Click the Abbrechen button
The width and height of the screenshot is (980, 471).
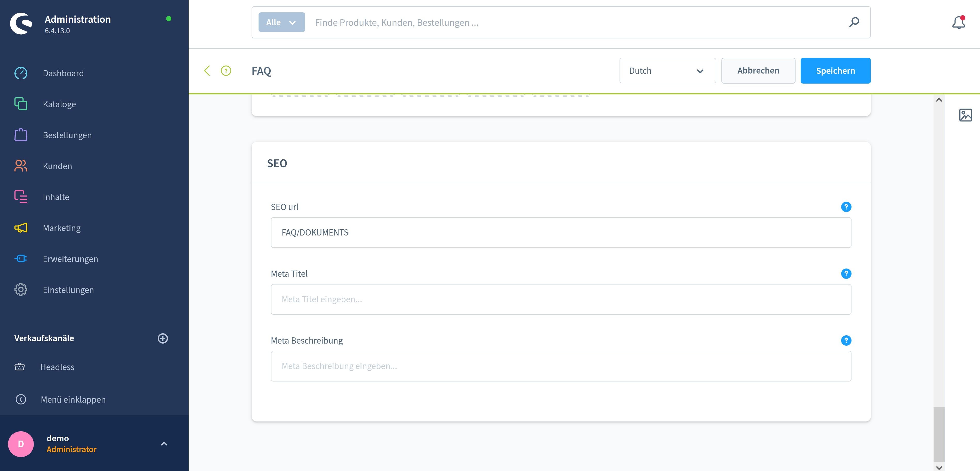[758, 71]
